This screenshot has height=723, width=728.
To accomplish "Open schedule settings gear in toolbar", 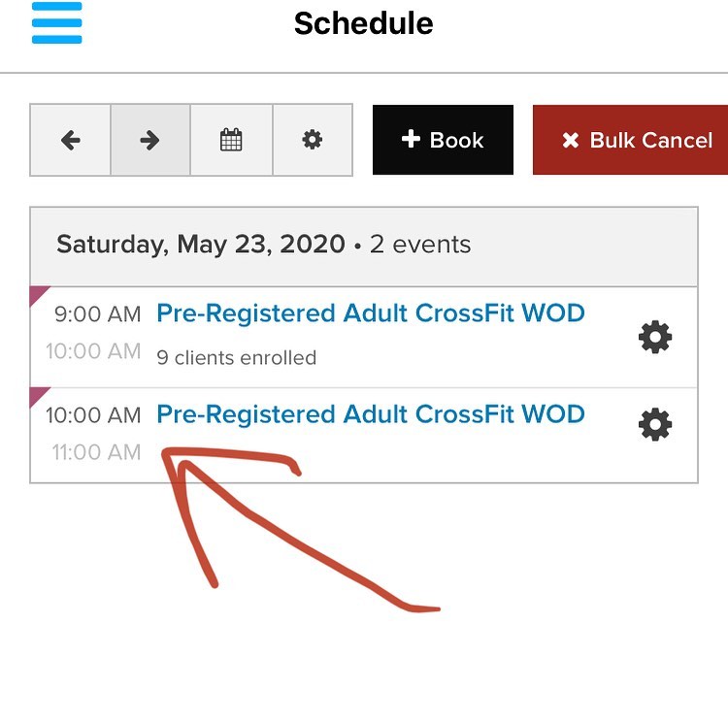I will [312, 141].
